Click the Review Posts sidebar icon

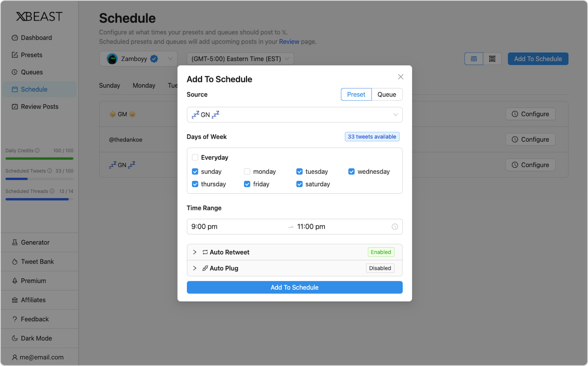[15, 106]
